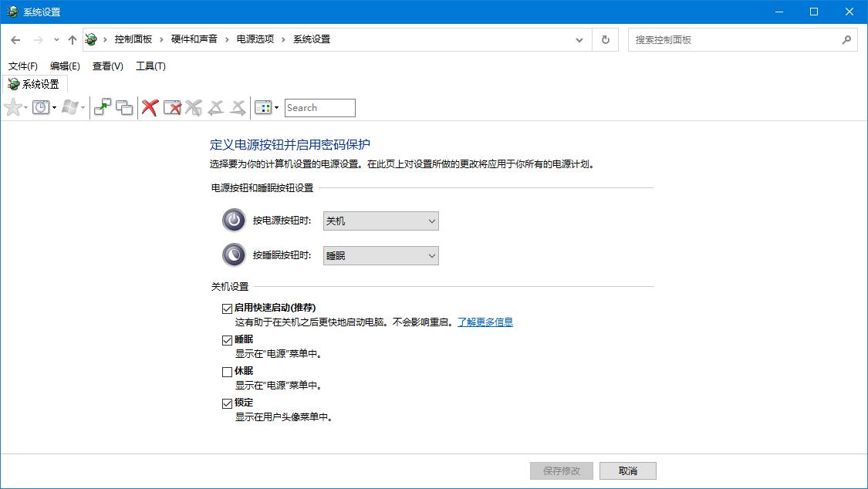
Task: Open the recent history clock icon
Action: [40, 107]
